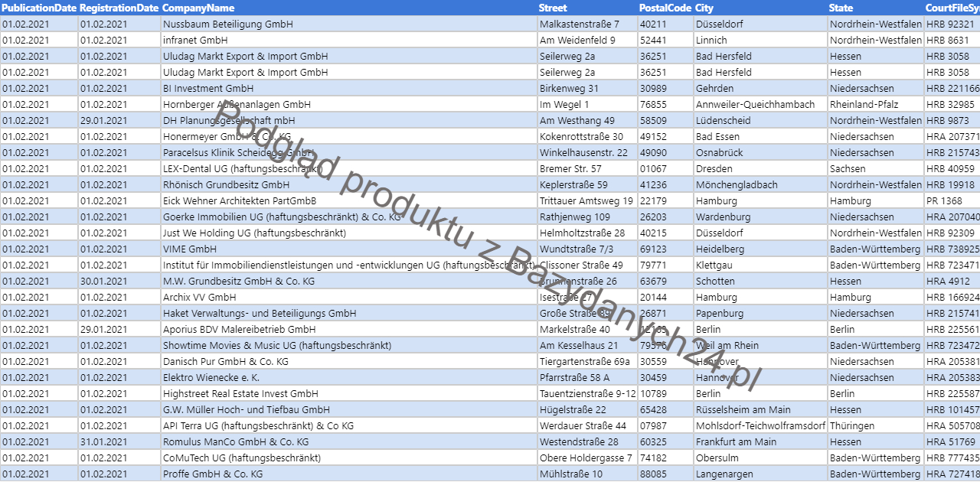Select cell Aporius BDV Malereibetrieb GmbH
Image resolution: width=980 pixels, height=482 pixels.
349,329
